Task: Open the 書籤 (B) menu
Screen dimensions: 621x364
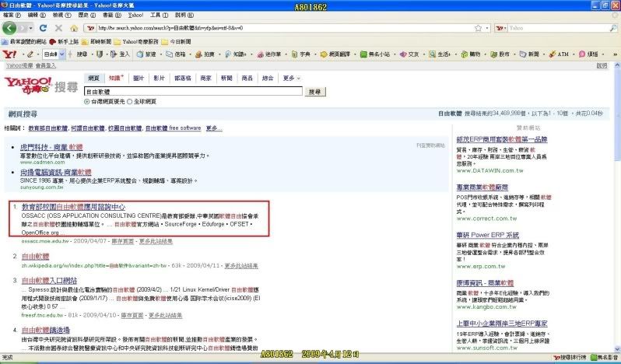Action: coord(112,15)
